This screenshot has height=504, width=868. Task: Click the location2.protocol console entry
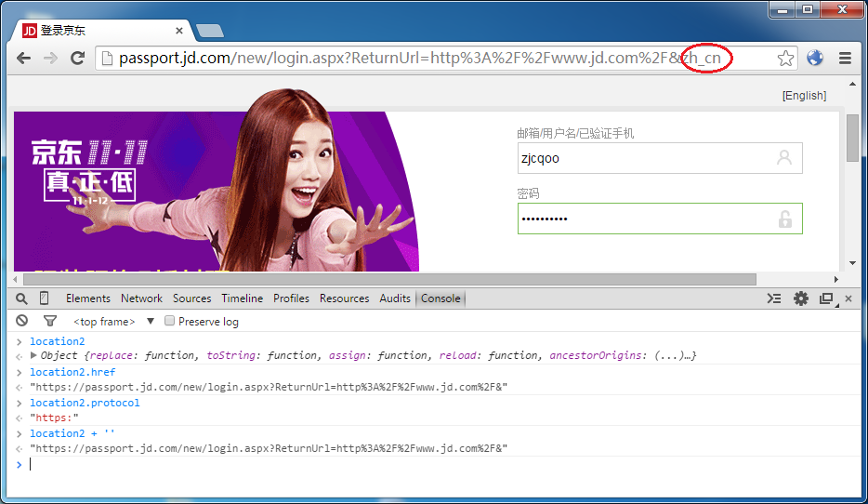pyautogui.click(x=85, y=403)
